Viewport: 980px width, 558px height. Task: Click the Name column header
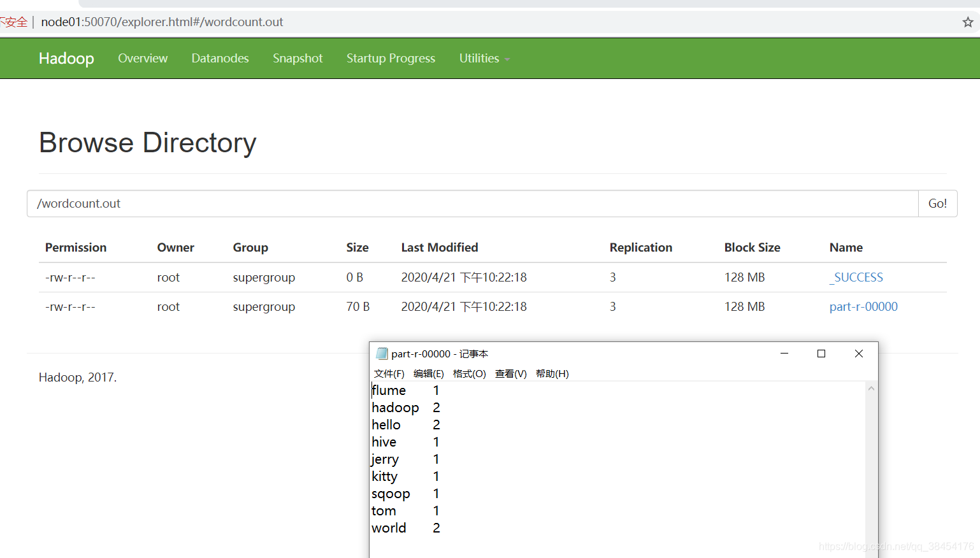(846, 247)
